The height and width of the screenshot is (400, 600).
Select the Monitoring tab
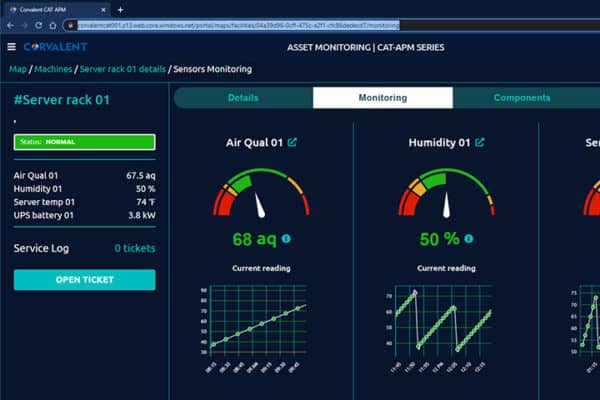pos(382,98)
